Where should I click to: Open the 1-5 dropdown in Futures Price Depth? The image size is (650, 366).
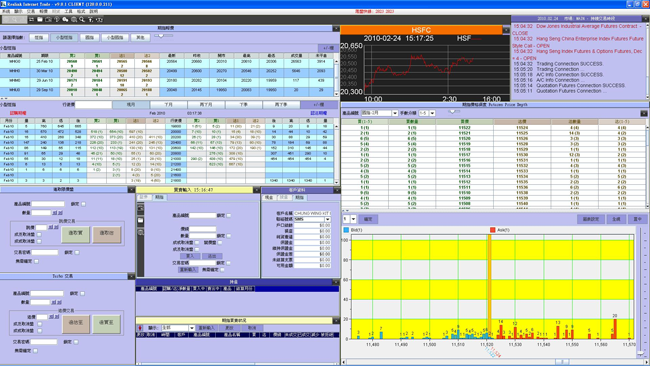click(x=432, y=113)
